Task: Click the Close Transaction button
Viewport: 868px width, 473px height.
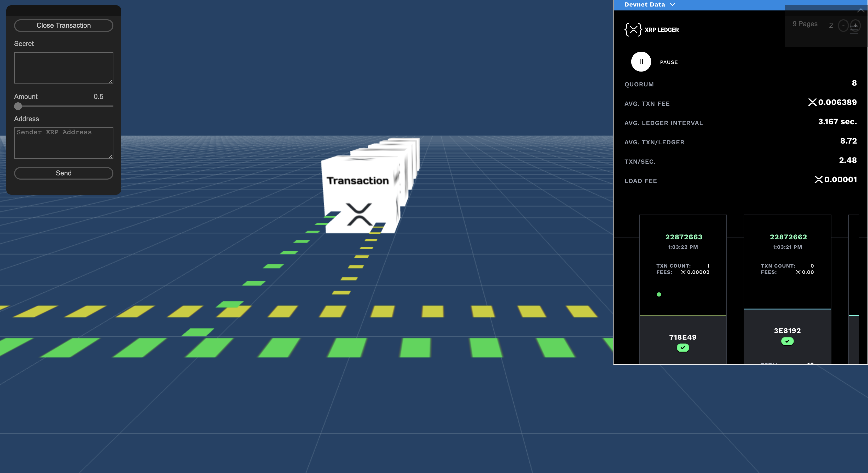Action: coord(63,26)
